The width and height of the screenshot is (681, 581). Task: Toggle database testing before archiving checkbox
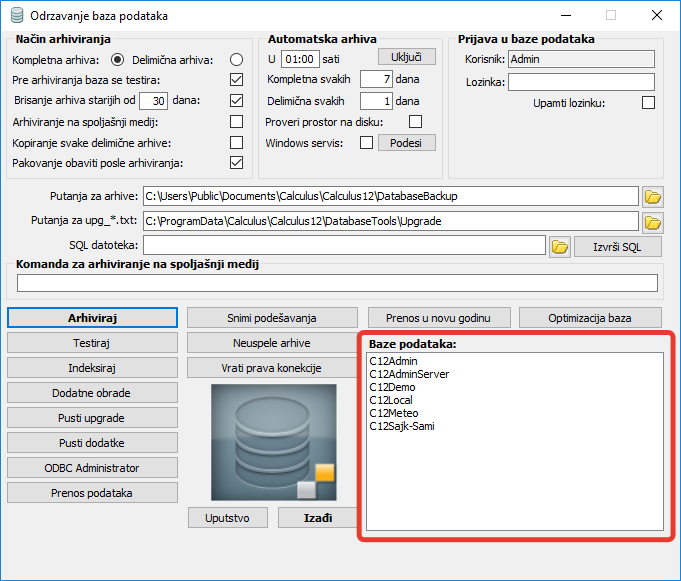click(x=236, y=80)
